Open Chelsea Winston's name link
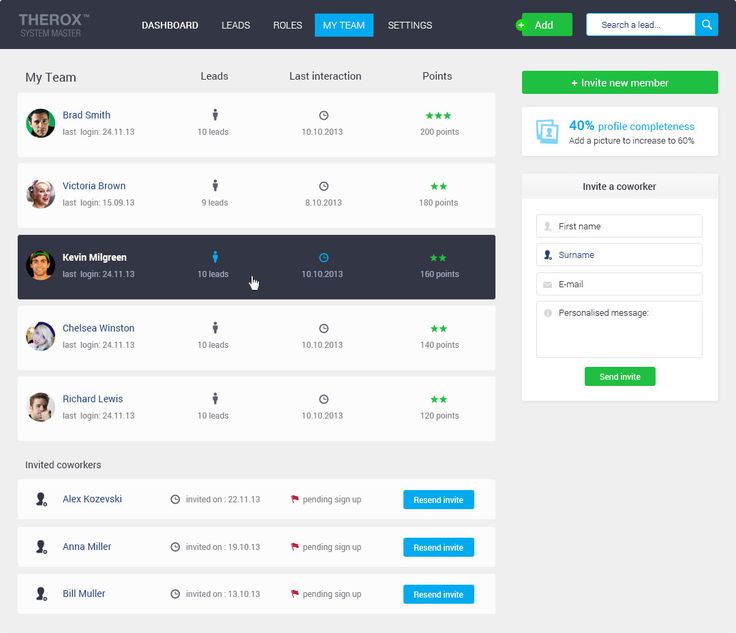Viewport: 736px width, 633px height. point(99,328)
